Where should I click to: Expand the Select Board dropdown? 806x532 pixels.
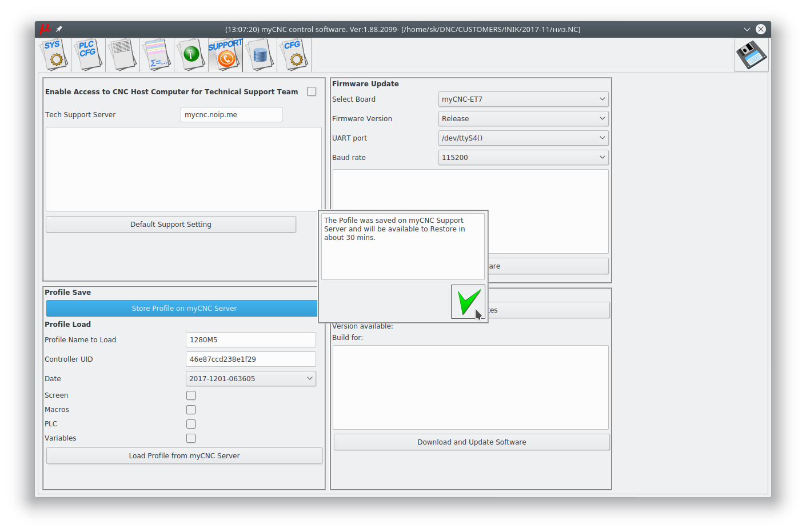[523, 99]
